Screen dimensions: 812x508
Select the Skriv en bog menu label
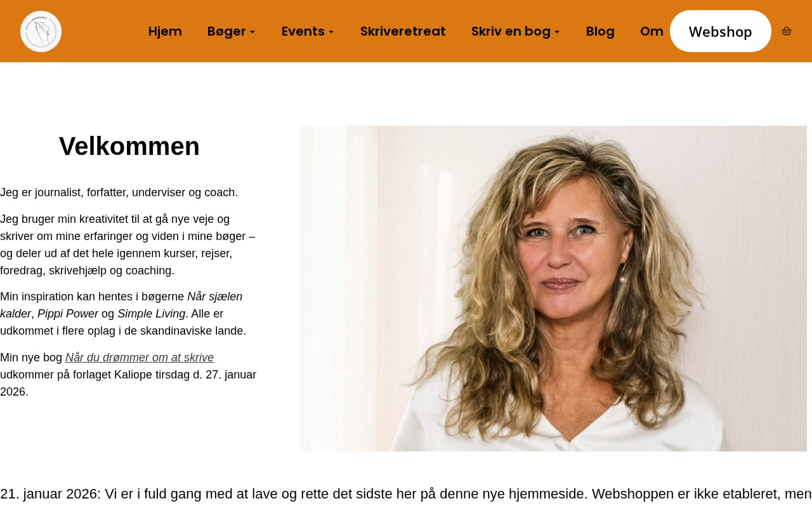pyautogui.click(x=511, y=31)
